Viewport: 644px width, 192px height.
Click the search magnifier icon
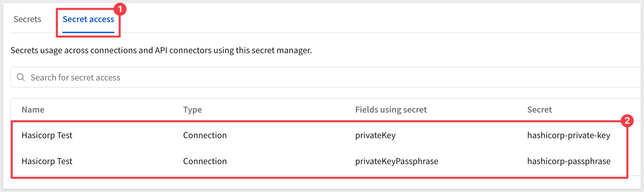click(x=21, y=77)
